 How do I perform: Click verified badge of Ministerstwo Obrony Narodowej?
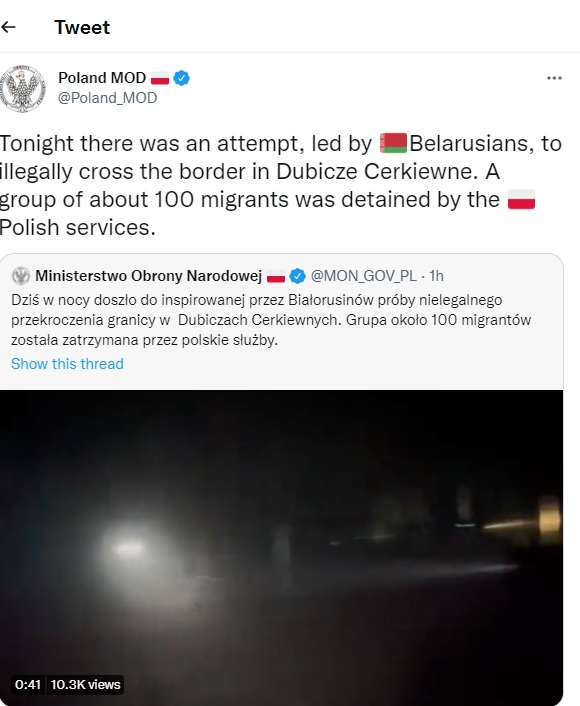[298, 276]
